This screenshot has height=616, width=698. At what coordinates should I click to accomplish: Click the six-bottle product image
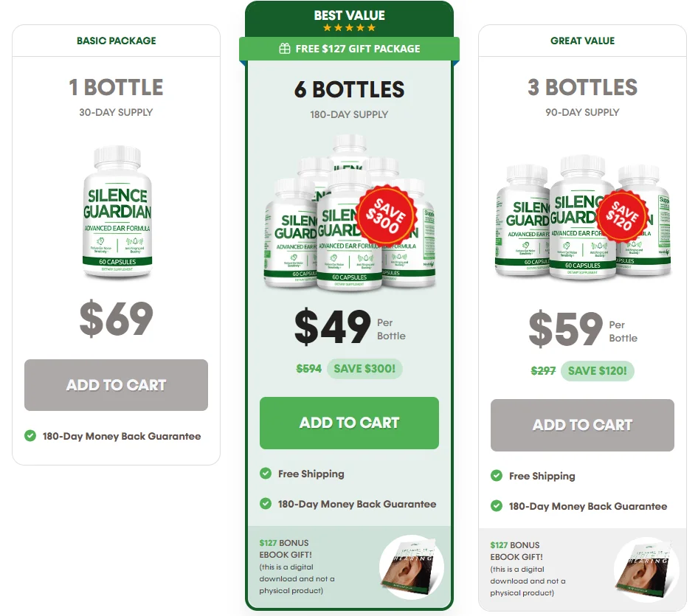[350, 212]
